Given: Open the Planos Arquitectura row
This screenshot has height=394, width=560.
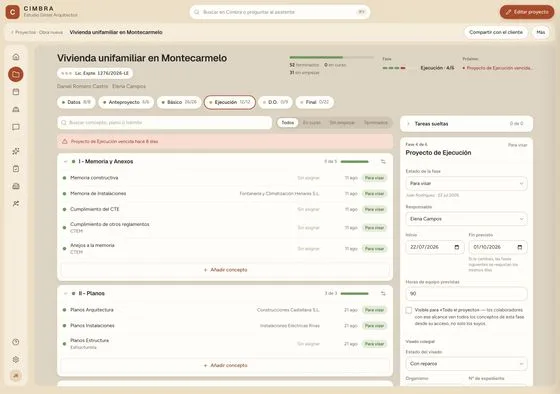Looking at the screenshot, I should 225,310.
